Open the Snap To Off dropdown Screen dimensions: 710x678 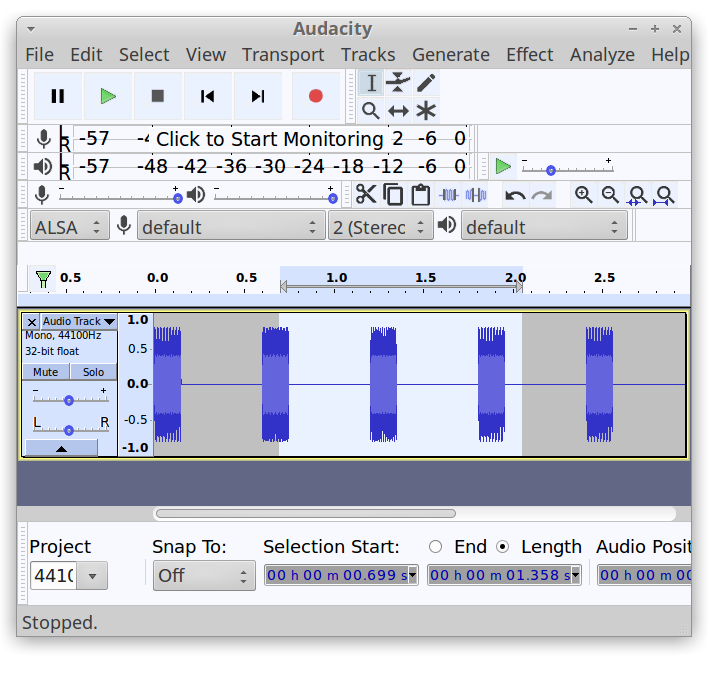[x=204, y=576]
